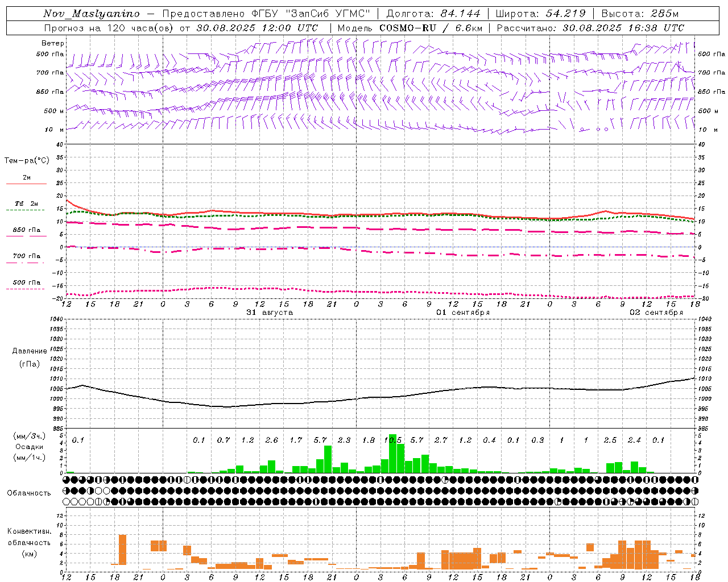The width and height of the screenshot is (728, 582).
Task: Click the 0.3 precipitation total
Action: click(537, 440)
